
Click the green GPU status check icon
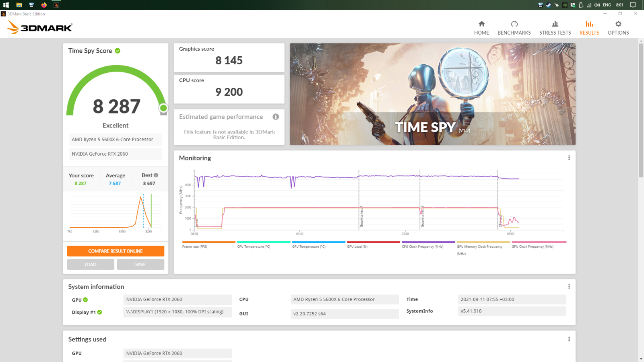point(85,300)
